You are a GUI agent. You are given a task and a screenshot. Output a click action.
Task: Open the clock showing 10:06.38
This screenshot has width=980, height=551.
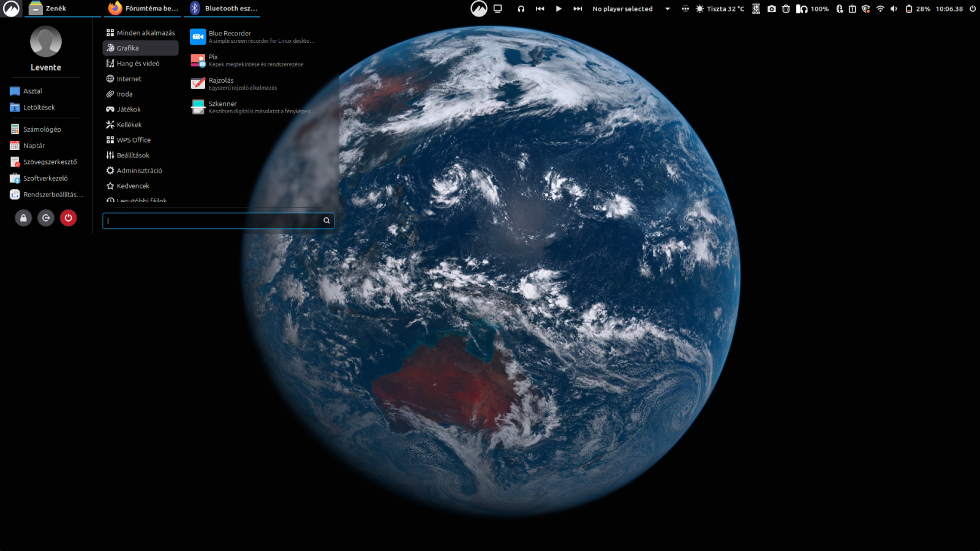pos(949,9)
